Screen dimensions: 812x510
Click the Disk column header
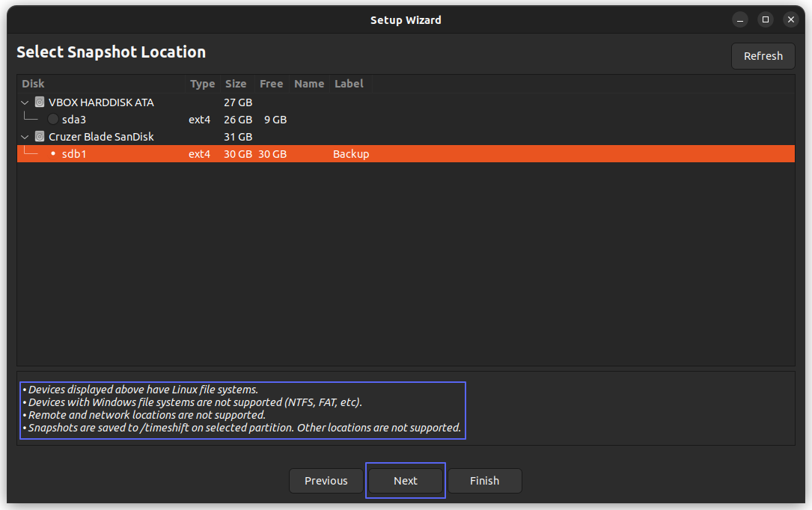point(31,83)
